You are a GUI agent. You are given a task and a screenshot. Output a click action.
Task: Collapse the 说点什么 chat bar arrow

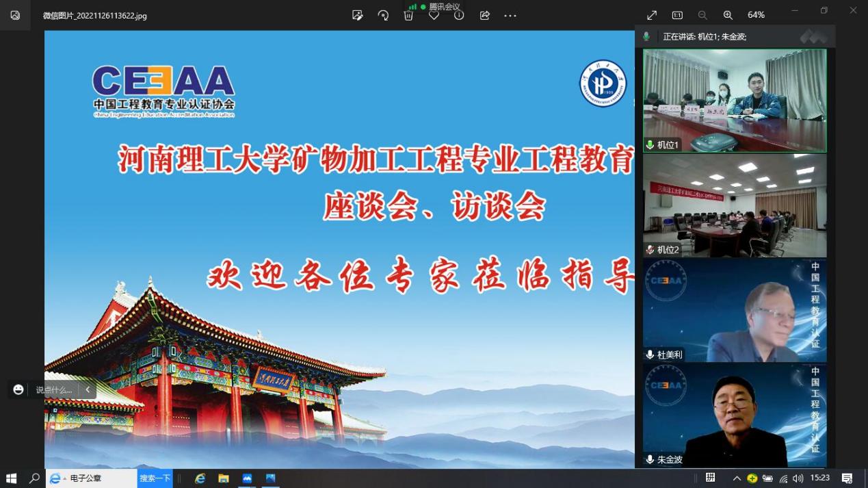click(x=88, y=389)
